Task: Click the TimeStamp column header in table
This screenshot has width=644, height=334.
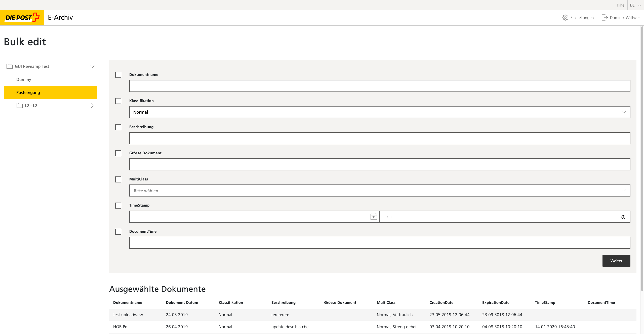Action: (x=545, y=303)
